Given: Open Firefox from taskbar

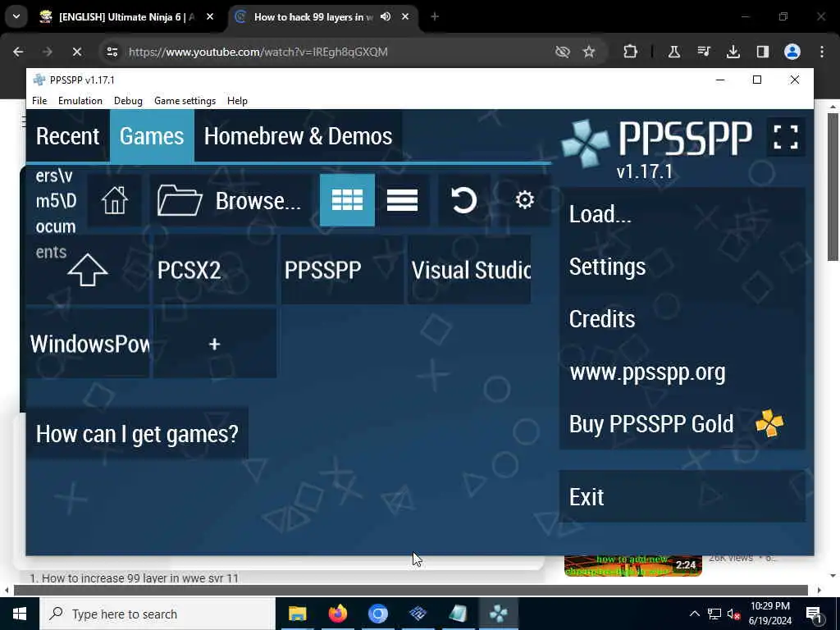Looking at the screenshot, I should (337, 614).
